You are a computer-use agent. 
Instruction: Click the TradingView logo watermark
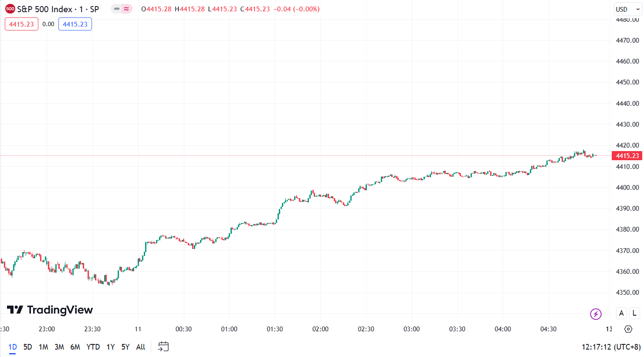click(50, 310)
